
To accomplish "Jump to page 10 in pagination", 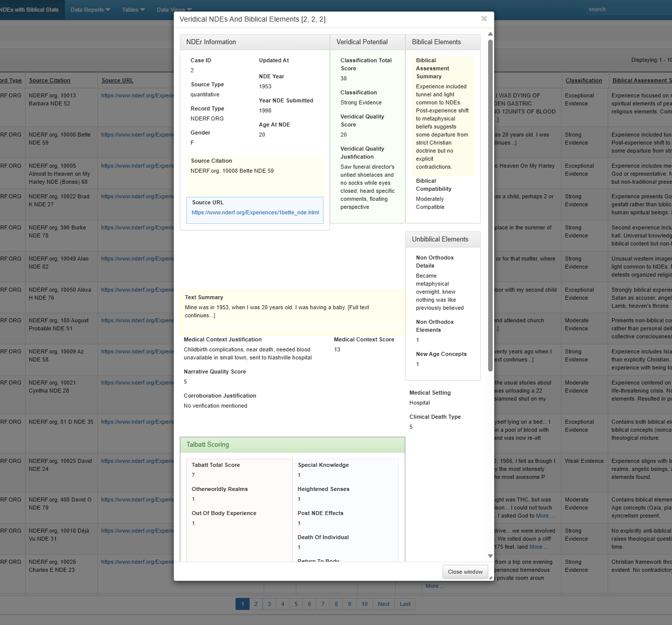I will [364, 604].
